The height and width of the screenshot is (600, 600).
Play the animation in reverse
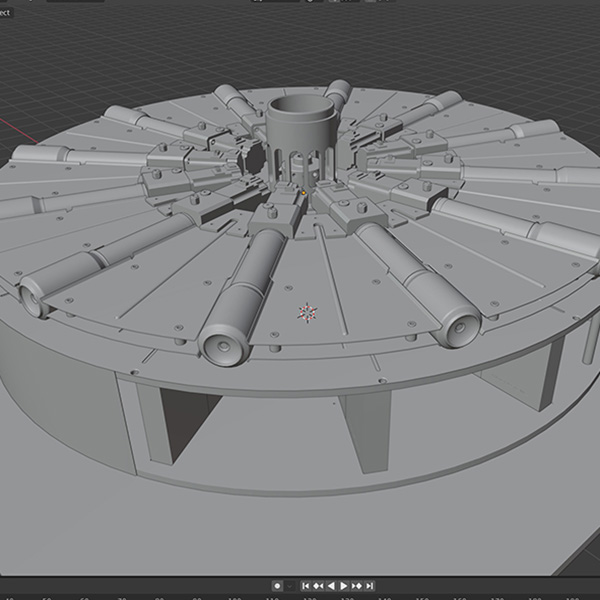click(x=331, y=586)
